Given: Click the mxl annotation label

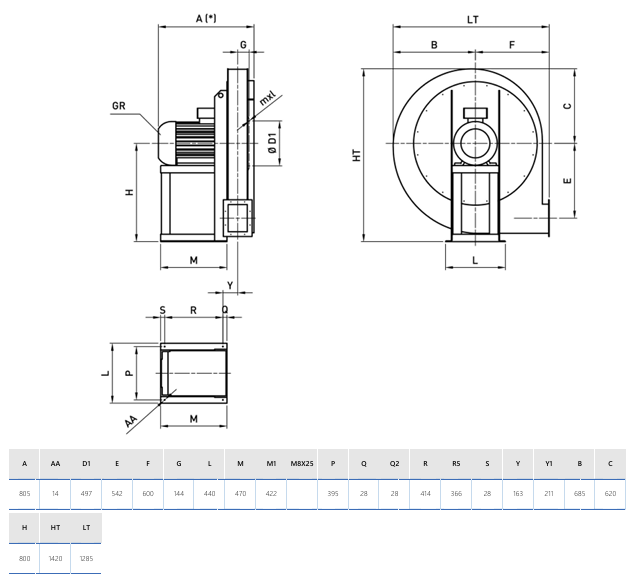Looking at the screenshot, I should (x=268, y=100).
